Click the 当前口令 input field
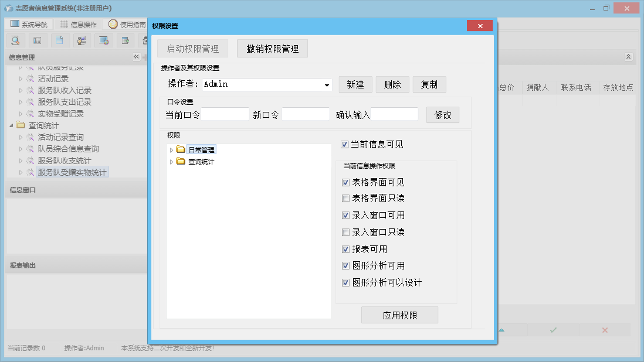 [225, 114]
